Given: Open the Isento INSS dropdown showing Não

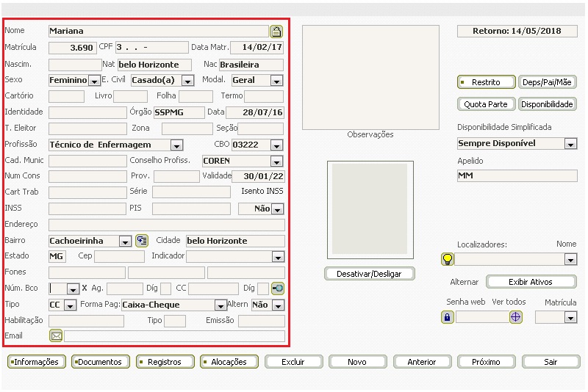Looking at the screenshot, I should pos(278,209).
